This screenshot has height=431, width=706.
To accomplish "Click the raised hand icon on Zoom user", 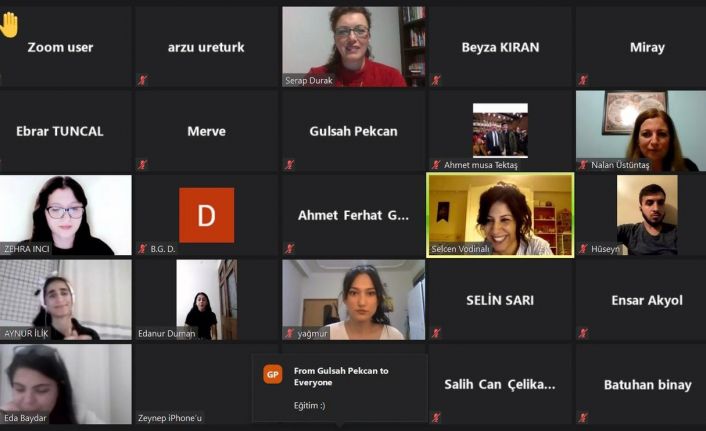I will (x=9, y=25).
